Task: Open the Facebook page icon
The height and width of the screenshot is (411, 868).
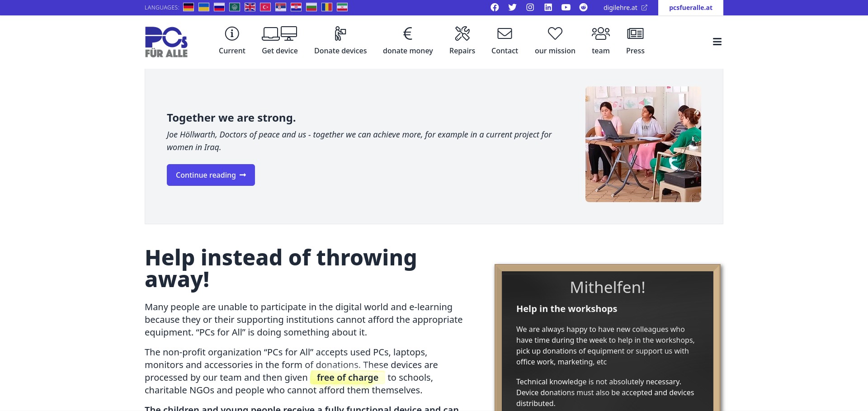Action: point(495,7)
